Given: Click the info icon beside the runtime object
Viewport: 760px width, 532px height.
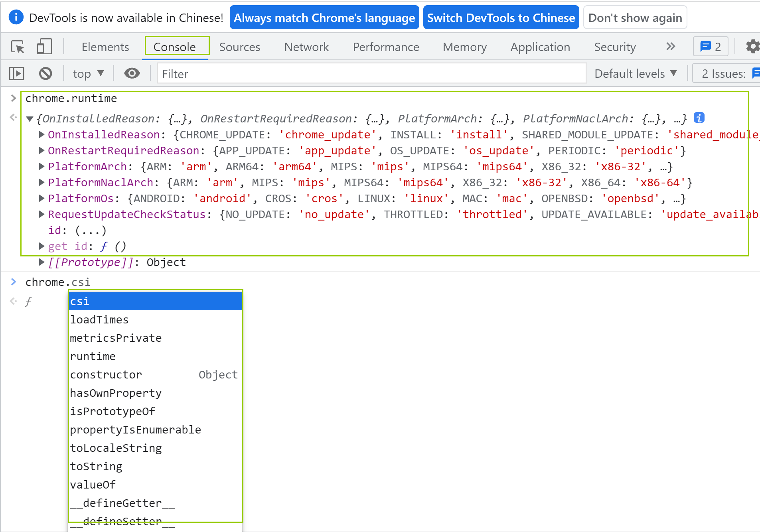Looking at the screenshot, I should 699,118.
